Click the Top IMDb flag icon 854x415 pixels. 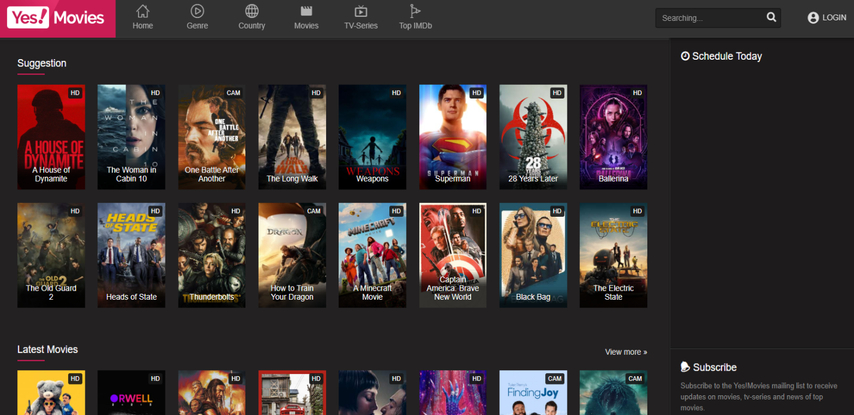pos(415,11)
